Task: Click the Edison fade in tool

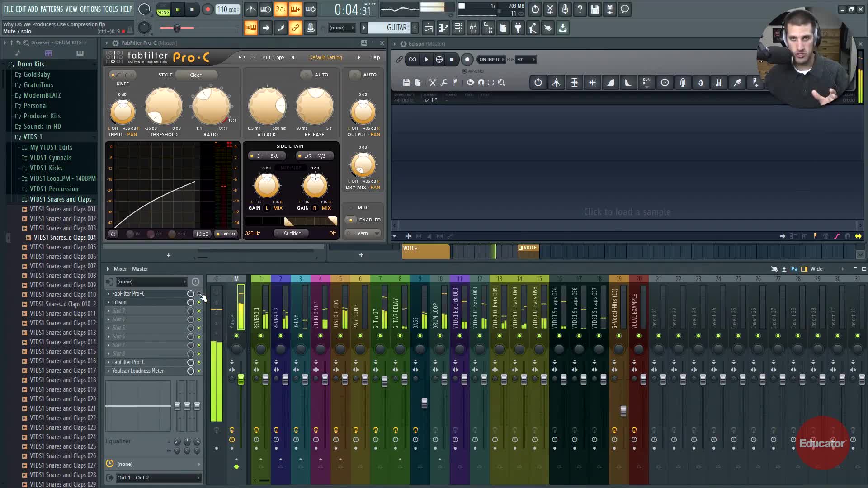Action: tap(610, 83)
